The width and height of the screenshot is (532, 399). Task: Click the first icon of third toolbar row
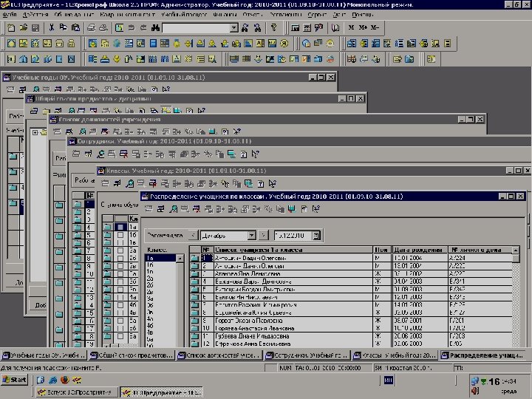point(11,59)
